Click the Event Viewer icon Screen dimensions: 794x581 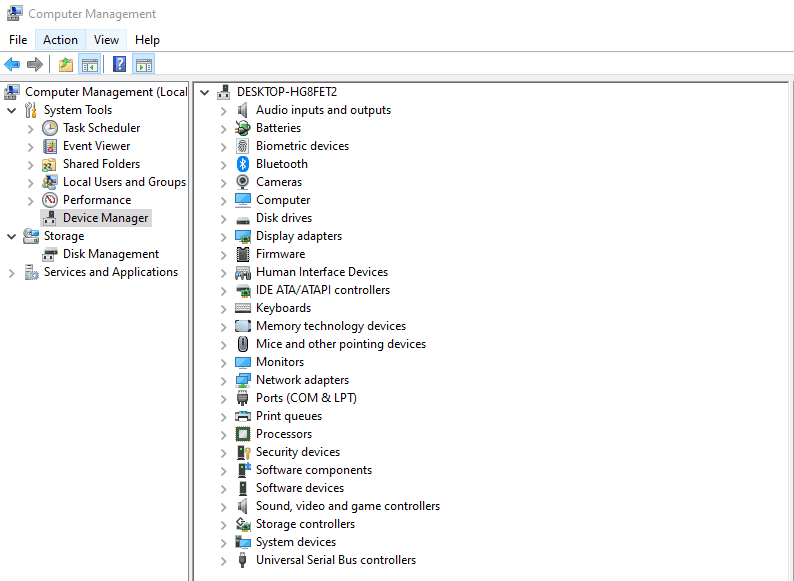(50, 146)
